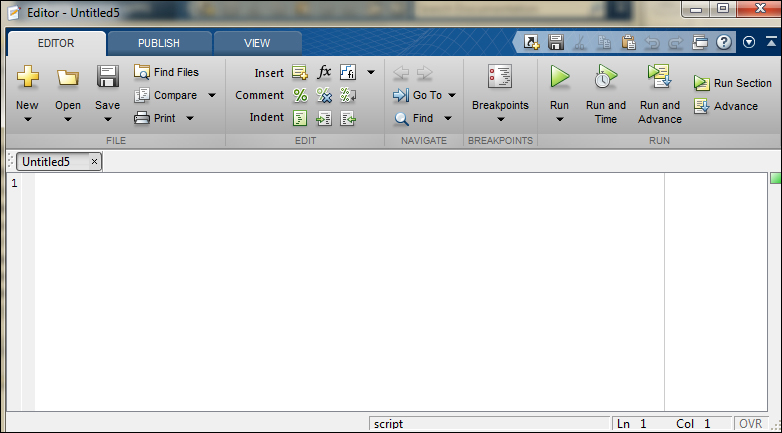Expand the Open dropdown arrow

tap(68, 119)
